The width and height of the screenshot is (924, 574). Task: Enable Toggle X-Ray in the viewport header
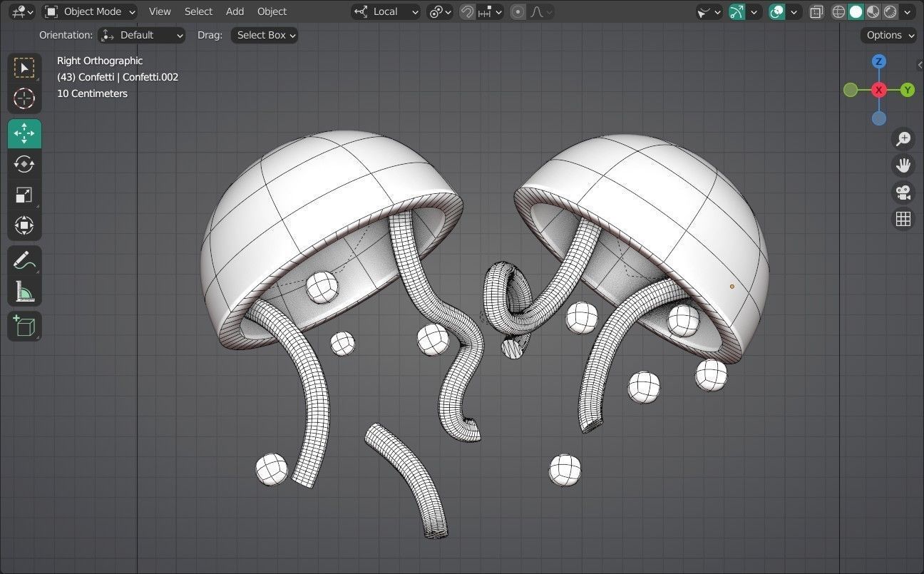(816, 11)
